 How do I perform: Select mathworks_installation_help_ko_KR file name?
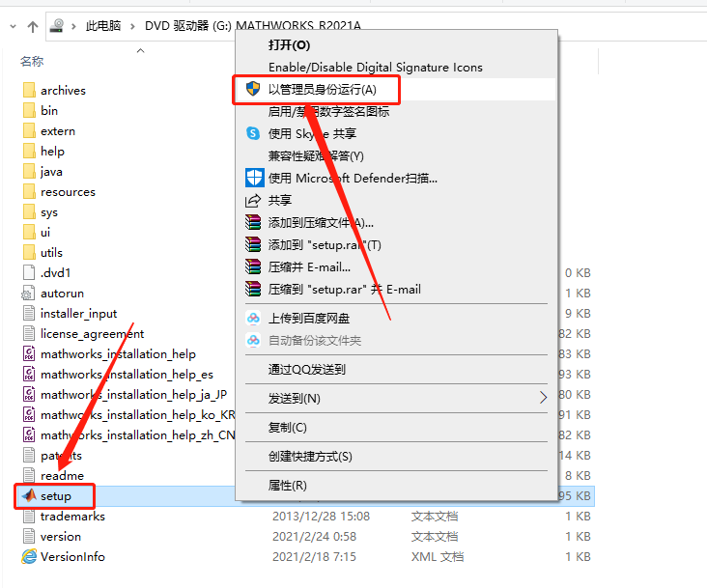click(x=138, y=415)
